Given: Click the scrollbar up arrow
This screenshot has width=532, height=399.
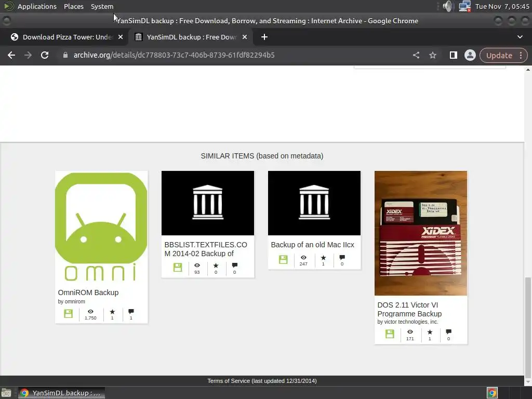Looking at the screenshot, I should tap(528, 69).
